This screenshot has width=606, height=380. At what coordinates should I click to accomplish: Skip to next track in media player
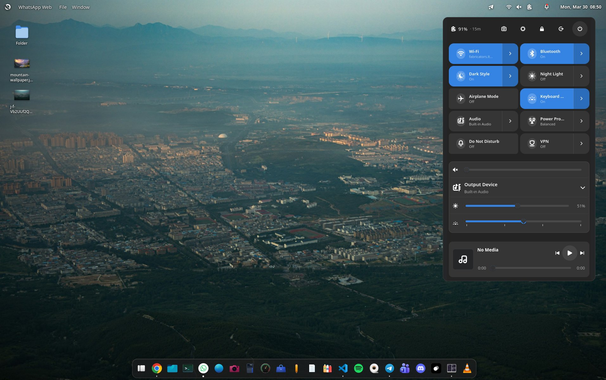point(582,253)
